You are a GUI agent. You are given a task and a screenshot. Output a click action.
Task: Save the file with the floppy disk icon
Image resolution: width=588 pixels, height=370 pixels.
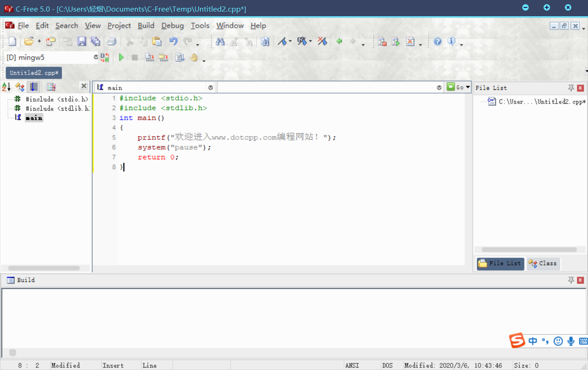(82, 42)
